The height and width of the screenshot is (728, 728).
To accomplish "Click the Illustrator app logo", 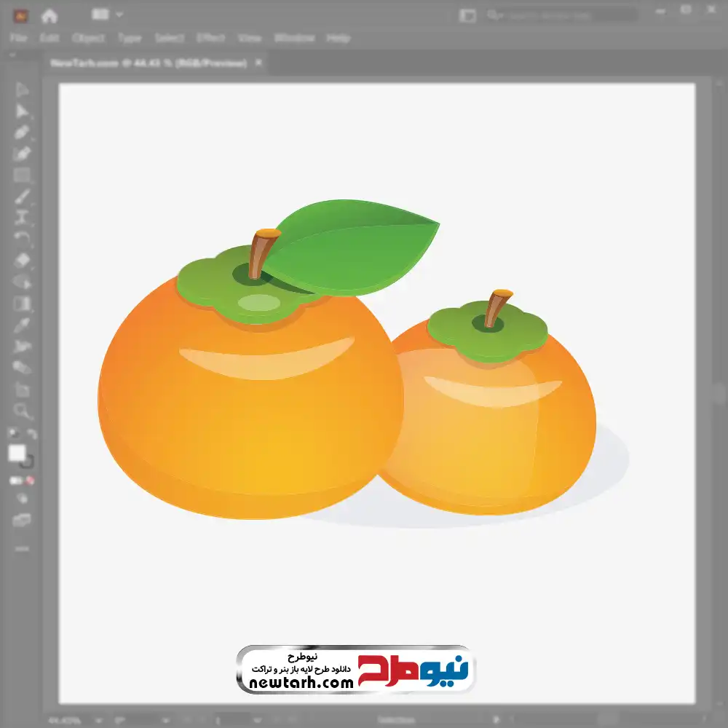I will point(20,16).
